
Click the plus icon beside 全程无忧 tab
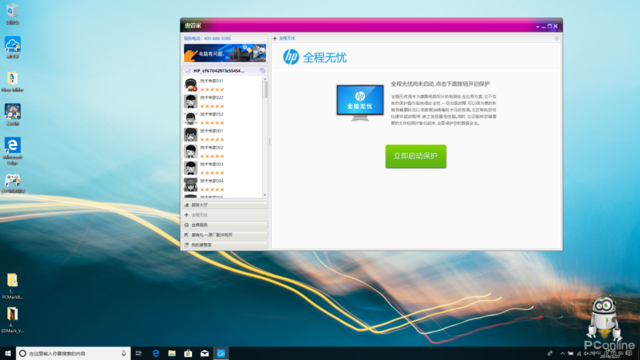[275, 38]
